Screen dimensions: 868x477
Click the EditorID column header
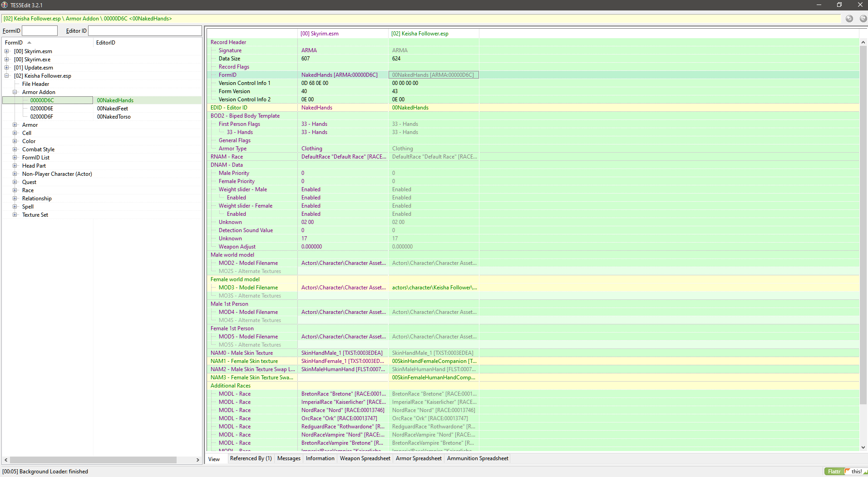click(x=148, y=43)
